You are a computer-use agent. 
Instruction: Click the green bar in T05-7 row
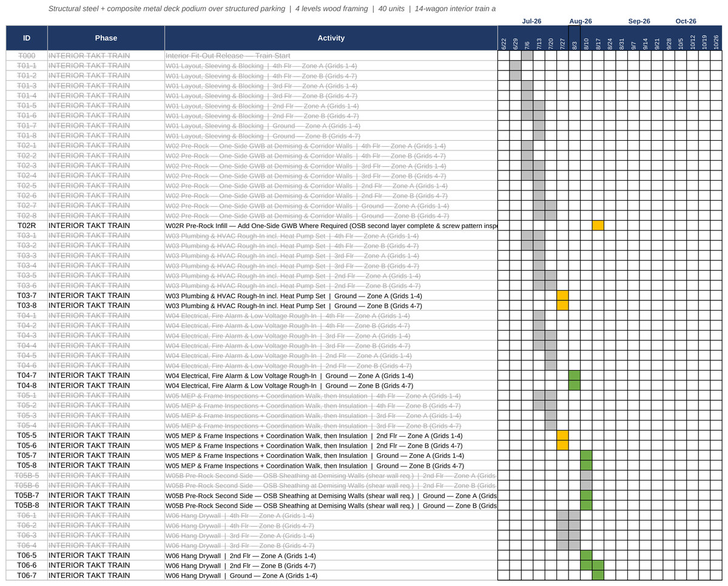click(x=586, y=456)
